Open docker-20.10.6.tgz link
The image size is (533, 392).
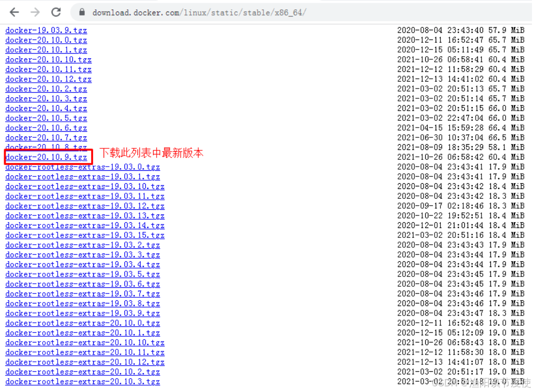(46, 128)
